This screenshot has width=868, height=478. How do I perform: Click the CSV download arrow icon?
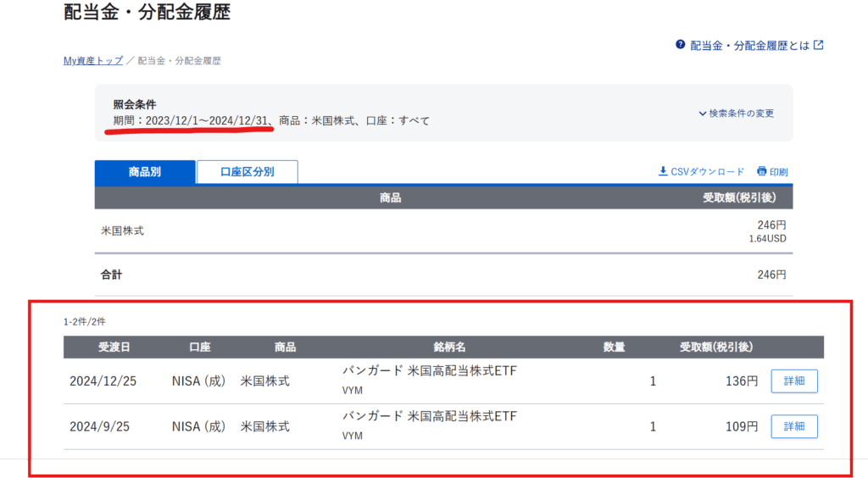663,171
